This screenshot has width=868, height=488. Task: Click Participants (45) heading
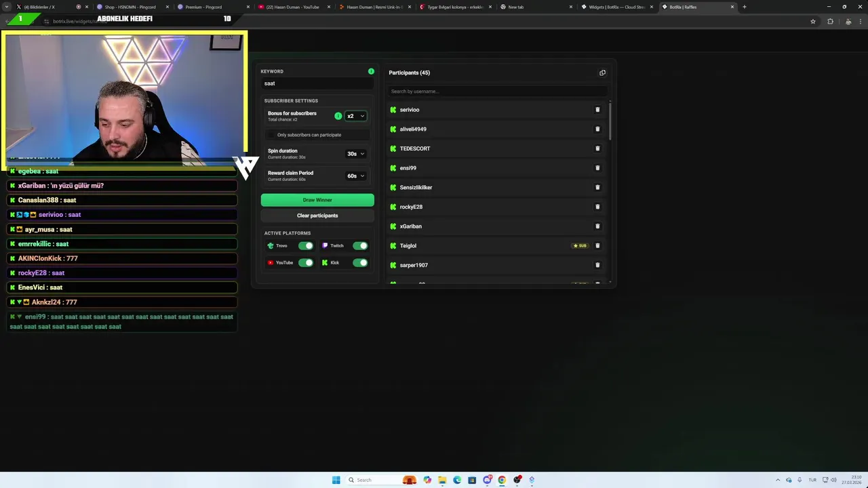coord(409,73)
